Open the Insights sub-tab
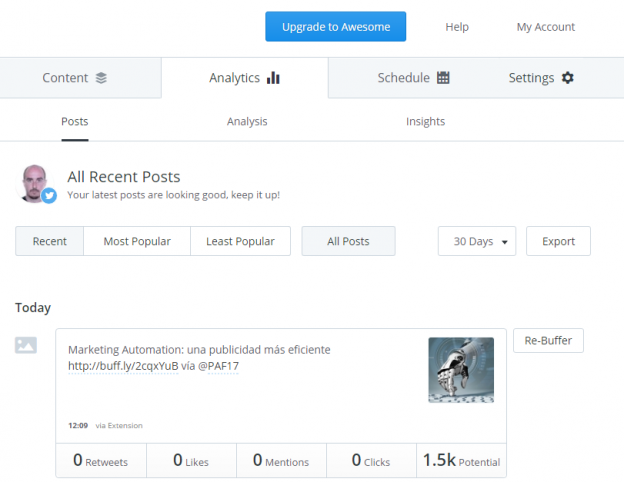Viewport: 624px width, 482px height. click(x=425, y=122)
